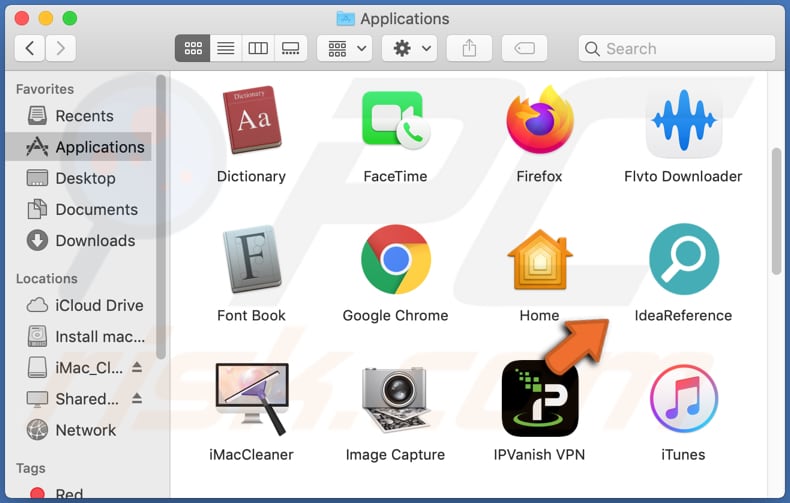
Task: Switch to gallery view
Action: pos(291,48)
